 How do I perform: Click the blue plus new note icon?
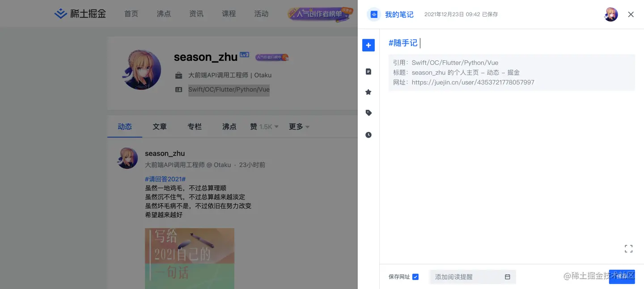[369, 45]
